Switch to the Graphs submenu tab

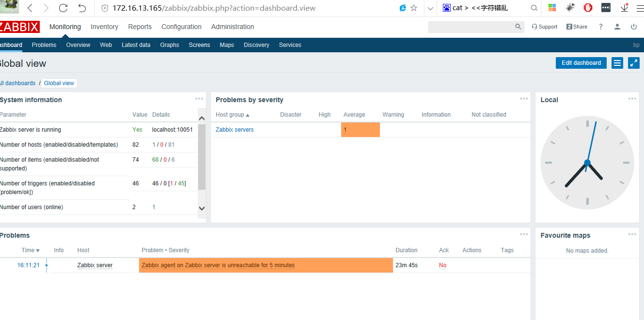170,45
